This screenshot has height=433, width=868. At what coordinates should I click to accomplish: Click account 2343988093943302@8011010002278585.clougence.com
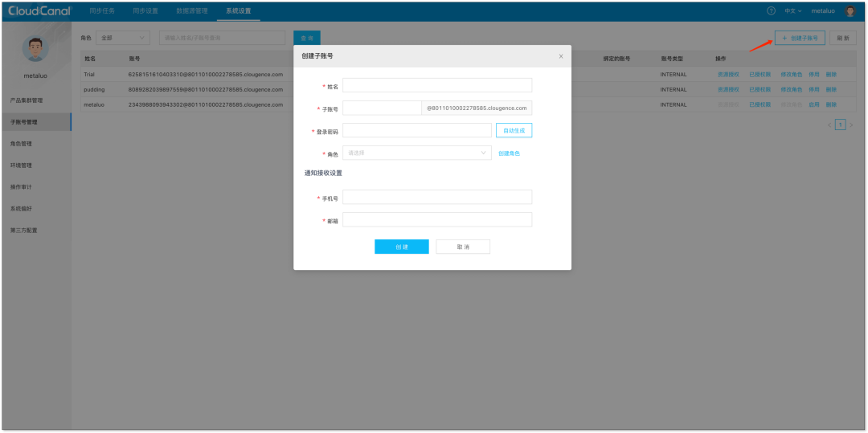click(x=206, y=104)
